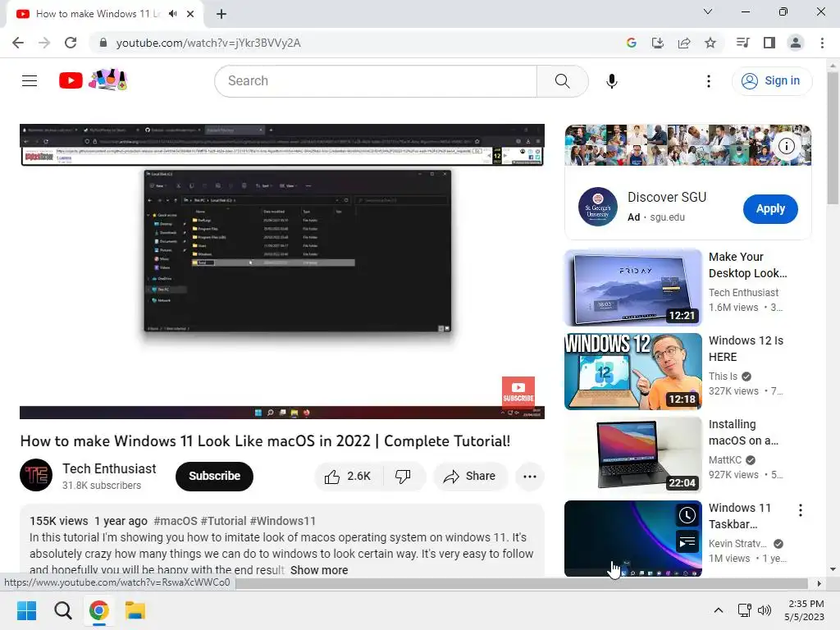Select the How to make Windows 11 tab
840x630 pixels.
point(104,14)
